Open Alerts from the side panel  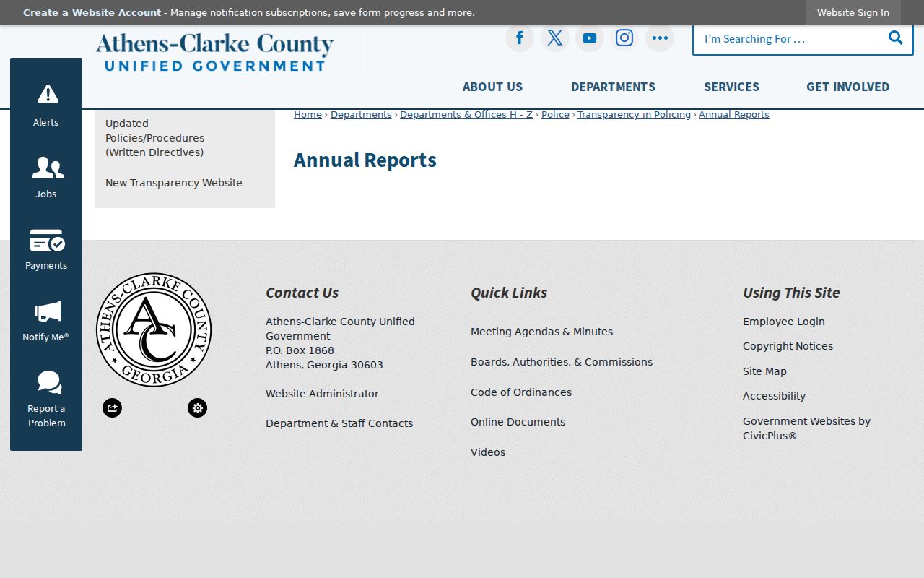pos(46,105)
